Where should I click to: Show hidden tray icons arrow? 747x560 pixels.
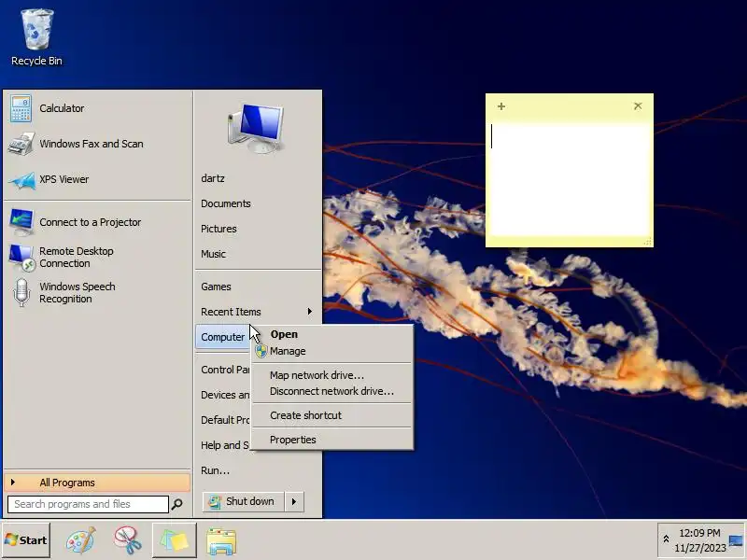click(x=666, y=539)
